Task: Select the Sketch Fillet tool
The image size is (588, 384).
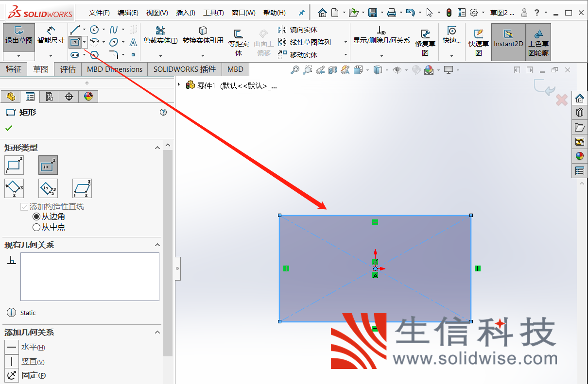Action: pos(114,54)
